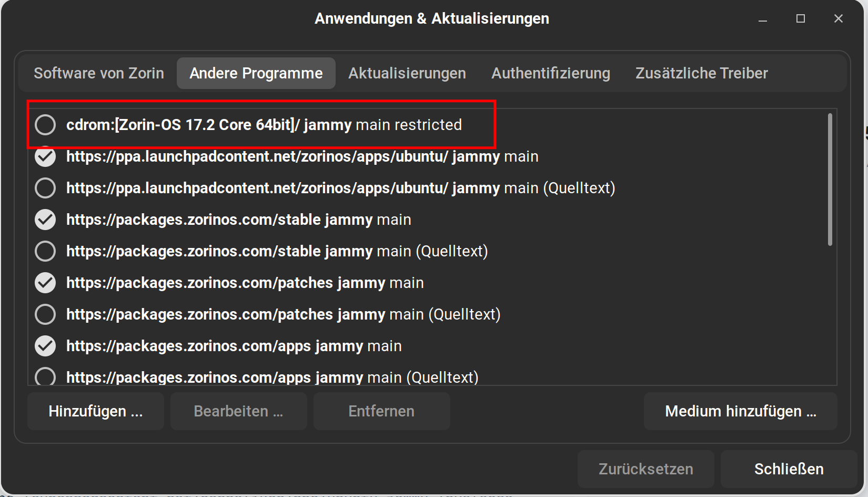The image size is (868, 497).
Task: Close the window with the X icon
Action: pyautogui.click(x=839, y=19)
